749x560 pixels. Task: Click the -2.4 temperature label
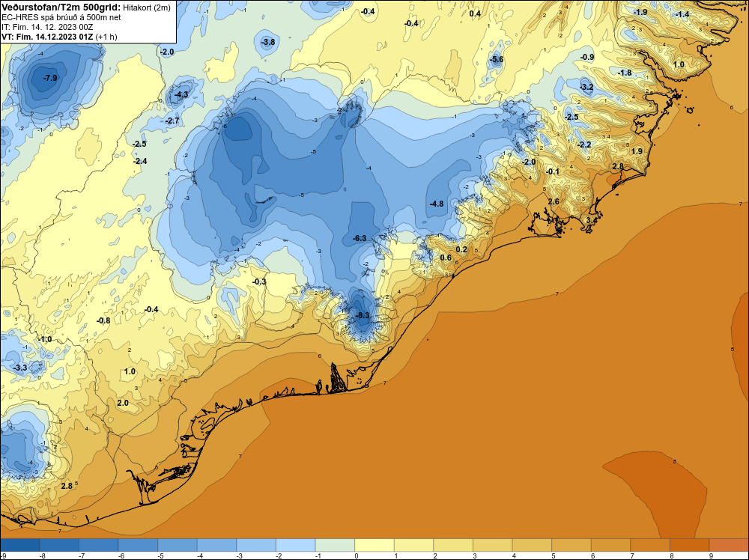click(140, 162)
